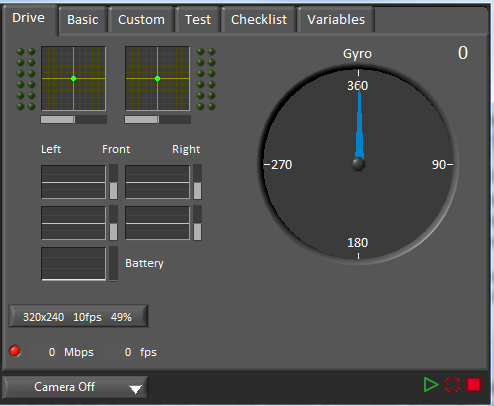Click the green dot in the right joystick grid
Image resolution: width=494 pixels, height=406 pixels.
pos(157,79)
